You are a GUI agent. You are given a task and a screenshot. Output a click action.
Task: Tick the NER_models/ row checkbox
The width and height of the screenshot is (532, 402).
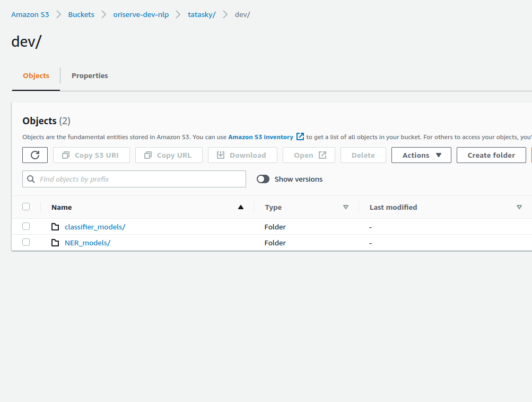click(x=26, y=242)
